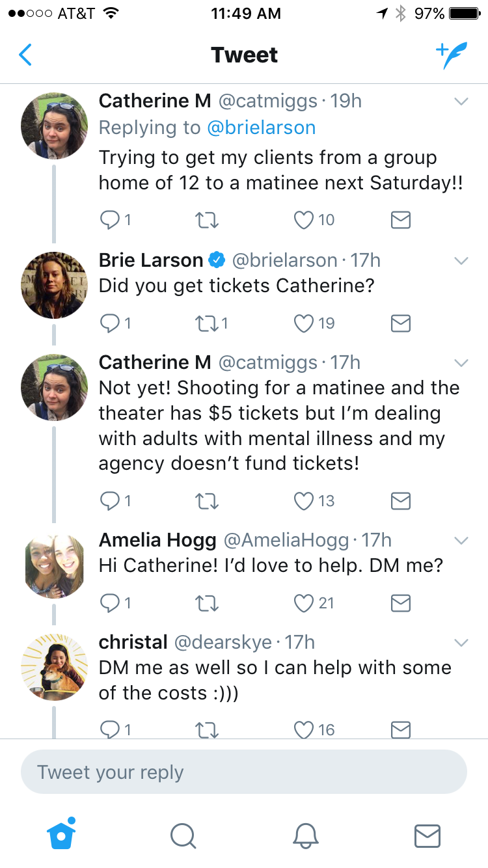Screen dimensions: 488x868
Task: Open options chevron on Brie Larson's tweet
Action: (461, 261)
